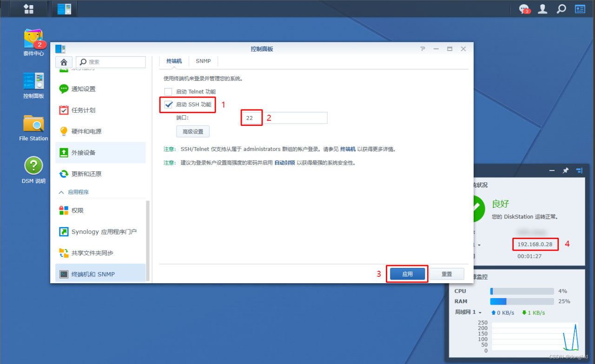View notifications via the chat bubble icon

pyautogui.click(x=523, y=8)
